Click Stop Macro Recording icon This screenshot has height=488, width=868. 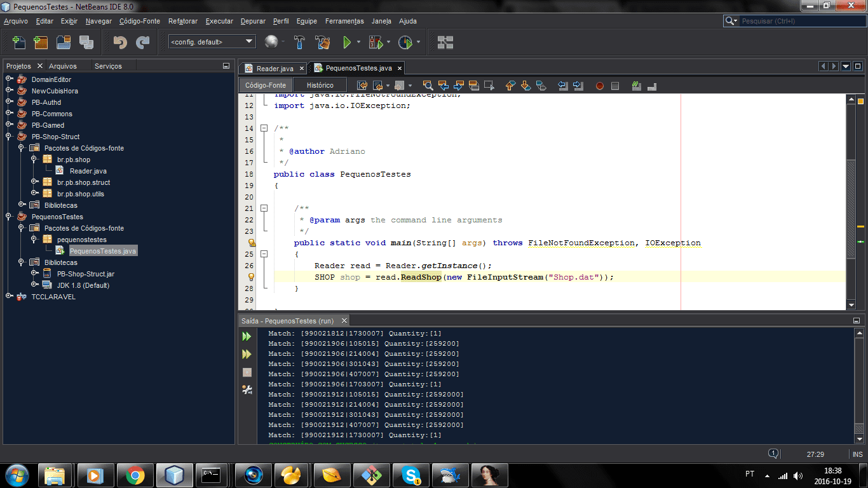pos(614,86)
